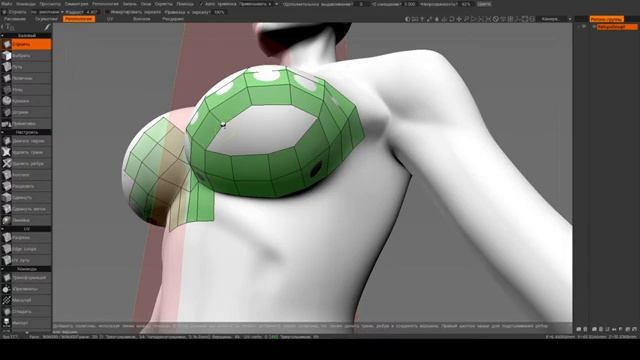Screen dimensions: 640x360
Task: Open the Привязывать к dropdown arrow
Action: click(276, 4)
